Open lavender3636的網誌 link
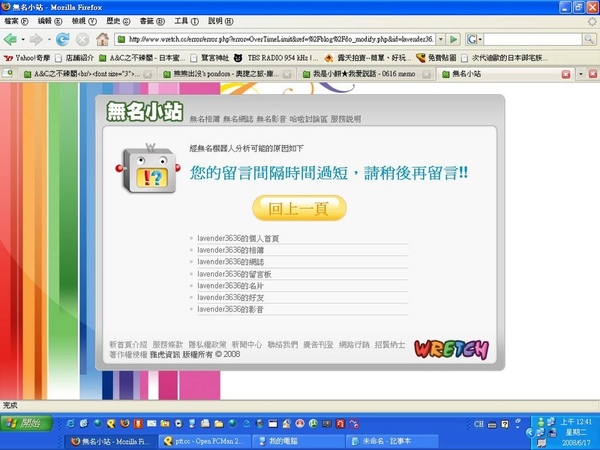 tap(230, 262)
